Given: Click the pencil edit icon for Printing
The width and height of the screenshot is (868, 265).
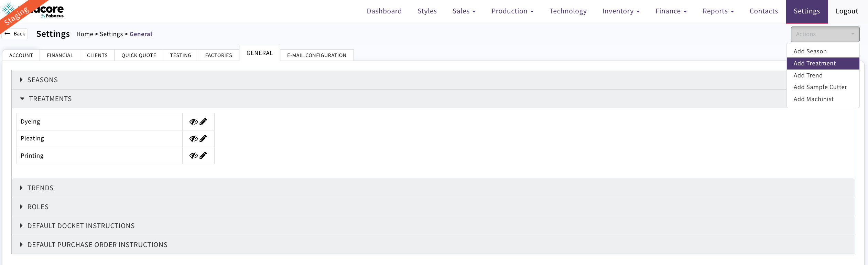Looking at the screenshot, I should pyautogui.click(x=203, y=156).
